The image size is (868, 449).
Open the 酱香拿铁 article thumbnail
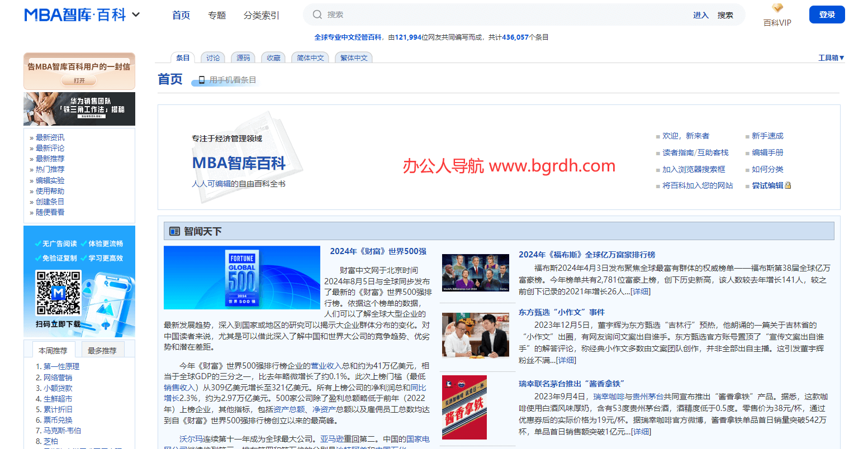(464, 407)
